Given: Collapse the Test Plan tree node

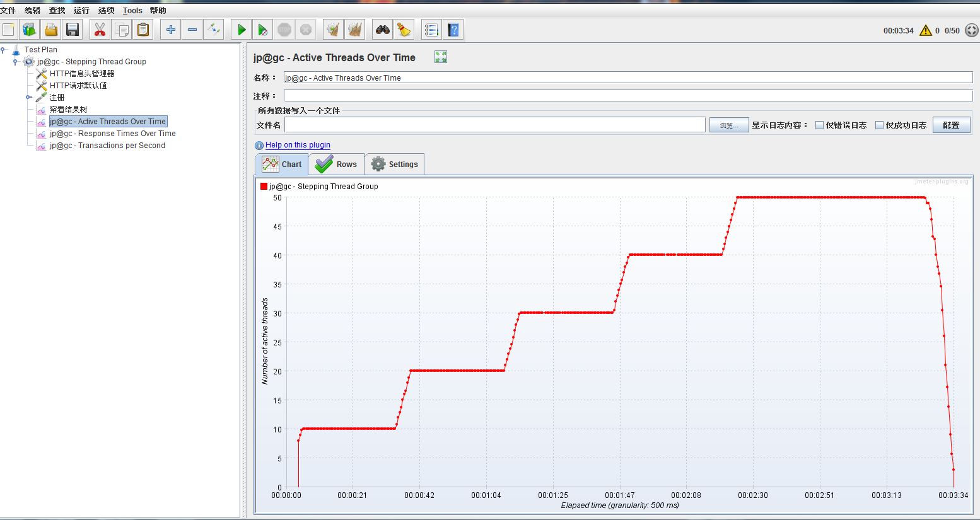Looking at the screenshot, I should 4,49.
